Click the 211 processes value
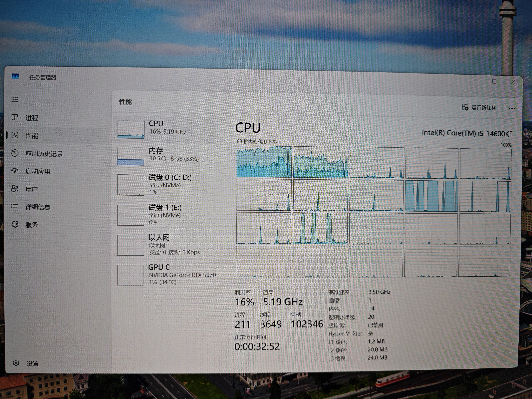The width and height of the screenshot is (532, 399). coord(242,324)
